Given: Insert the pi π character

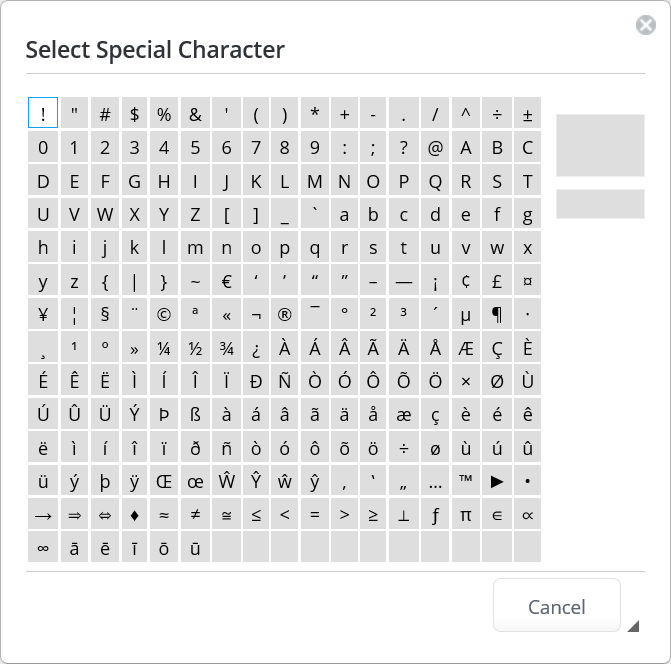Looking at the screenshot, I should point(465,514).
